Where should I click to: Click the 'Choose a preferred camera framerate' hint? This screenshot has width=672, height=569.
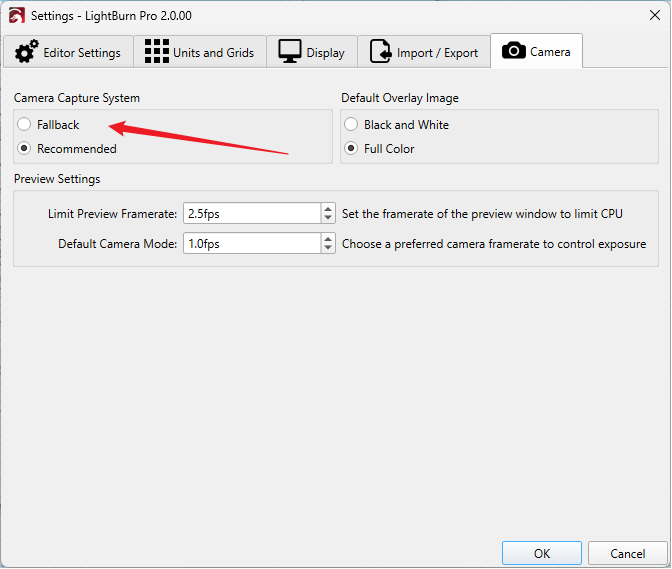click(x=494, y=244)
